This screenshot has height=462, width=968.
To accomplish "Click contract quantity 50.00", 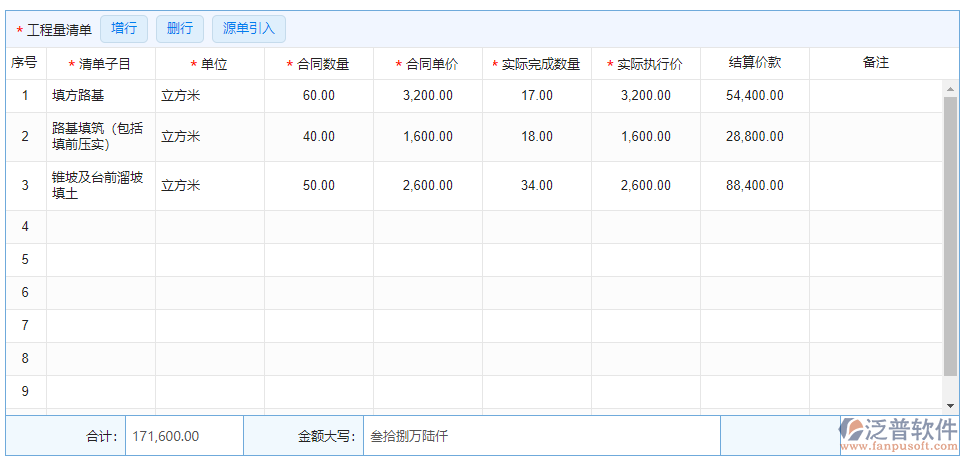I will coord(319,185).
